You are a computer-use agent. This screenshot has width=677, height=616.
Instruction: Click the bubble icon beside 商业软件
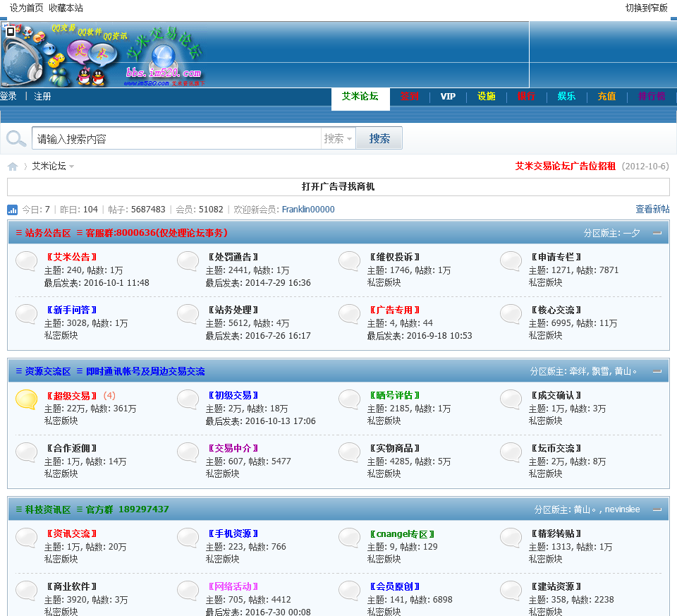pos(26,591)
